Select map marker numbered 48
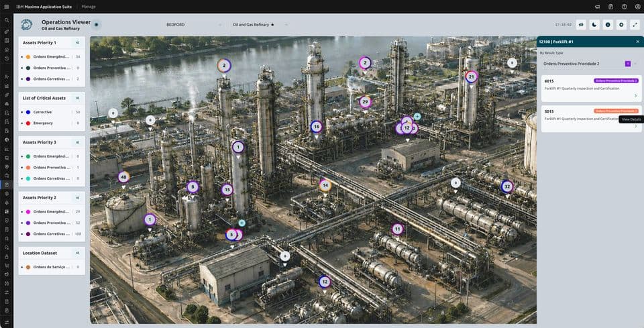Viewport: 644px width, 328px height. click(x=123, y=177)
